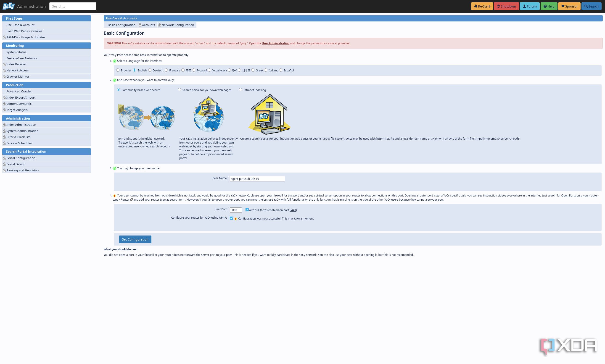Click the red Shutdown button
Viewport: 605px width, 364px height.
(506, 6)
